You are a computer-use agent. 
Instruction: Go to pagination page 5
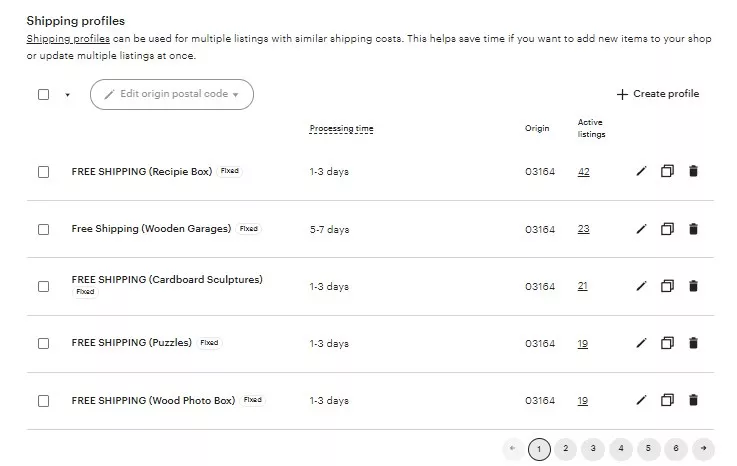pyautogui.click(x=648, y=448)
